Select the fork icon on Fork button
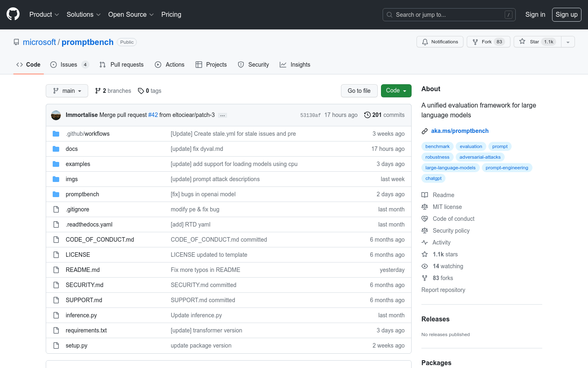 click(475, 41)
